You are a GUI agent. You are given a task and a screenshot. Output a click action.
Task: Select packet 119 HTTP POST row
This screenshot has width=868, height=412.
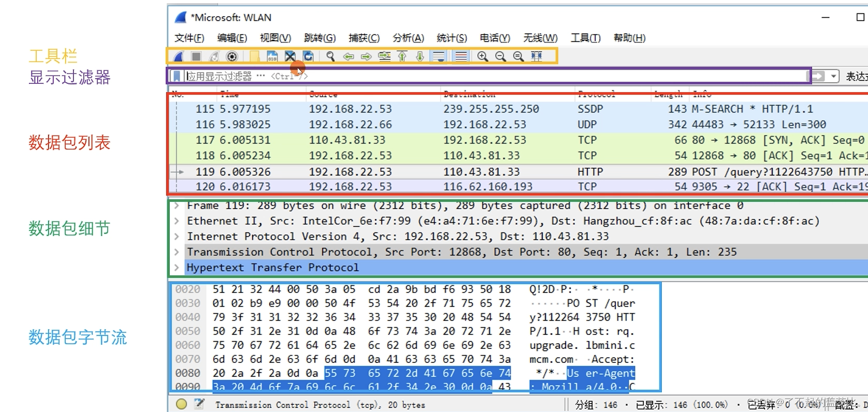tap(518, 172)
